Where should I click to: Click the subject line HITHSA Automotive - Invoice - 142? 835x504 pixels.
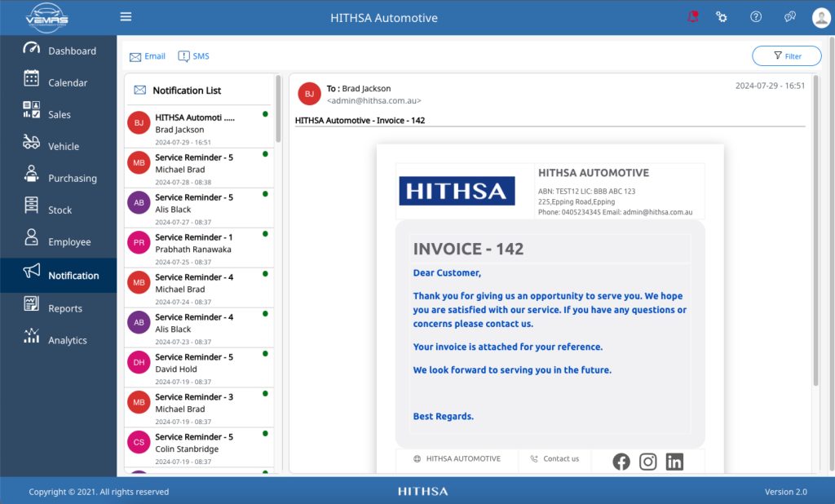[x=360, y=121]
